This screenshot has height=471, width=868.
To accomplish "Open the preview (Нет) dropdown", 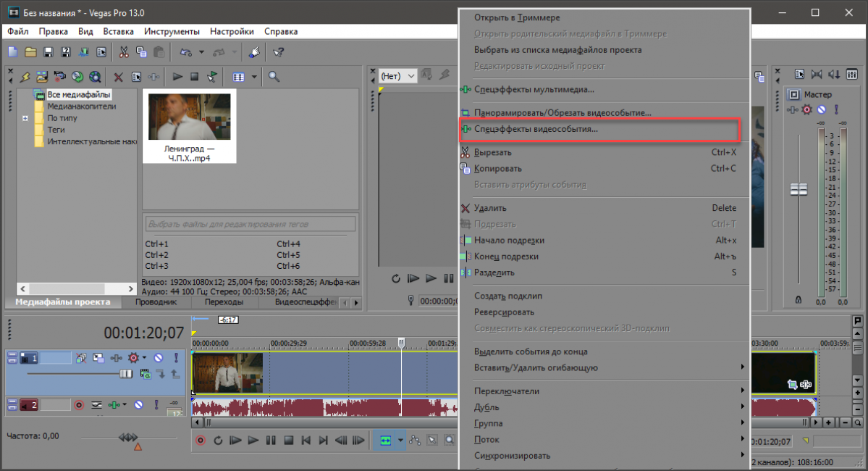I will pos(397,75).
